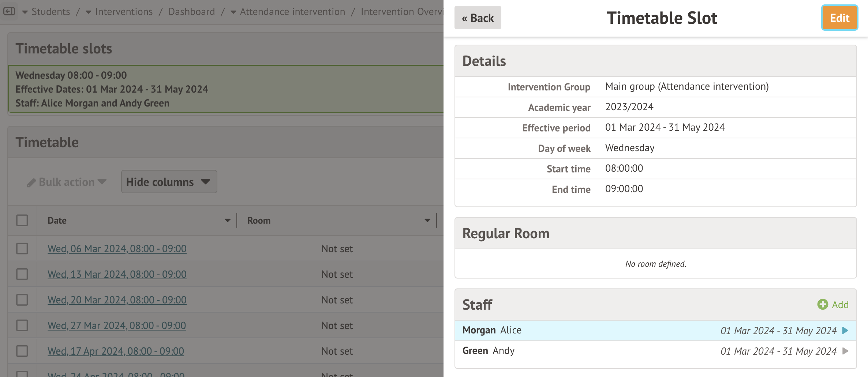Click the green plus Add staff icon
Image resolution: width=868 pixels, height=377 pixels.
tap(823, 305)
